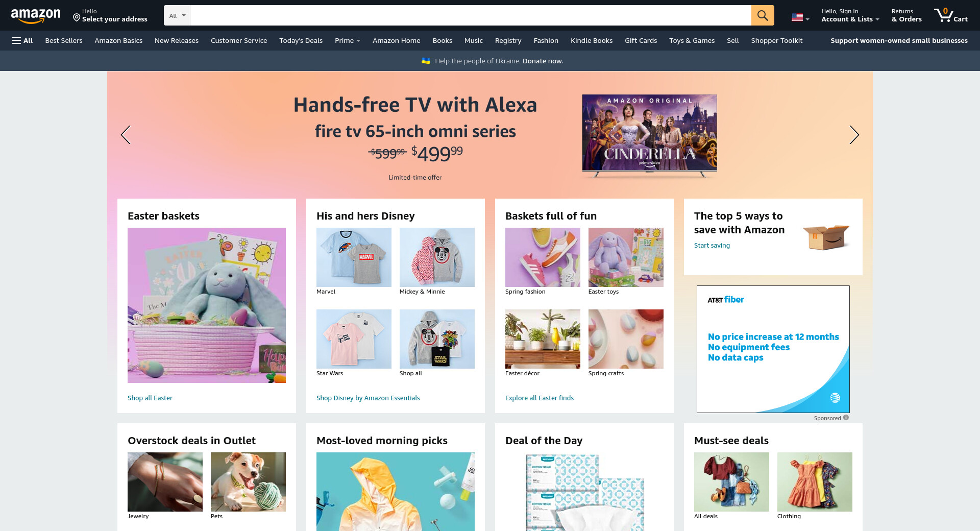Click into the main search field
The width and height of the screenshot is (980, 531).
pyautogui.click(x=471, y=15)
